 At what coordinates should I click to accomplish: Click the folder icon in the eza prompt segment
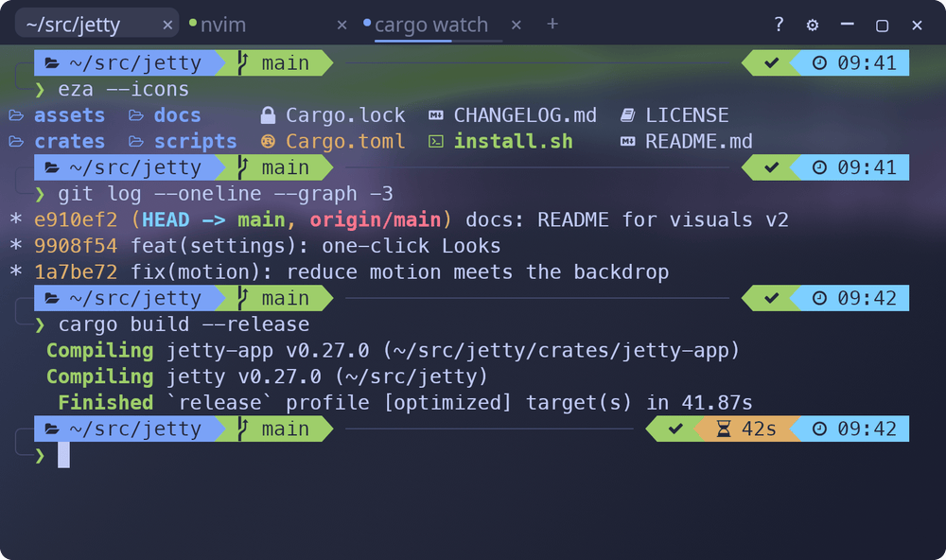click(x=52, y=63)
